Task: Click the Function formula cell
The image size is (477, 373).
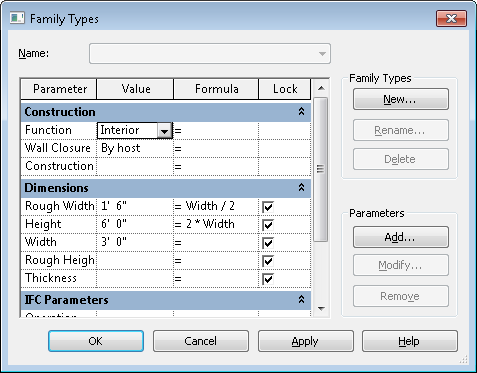Action: point(216,130)
